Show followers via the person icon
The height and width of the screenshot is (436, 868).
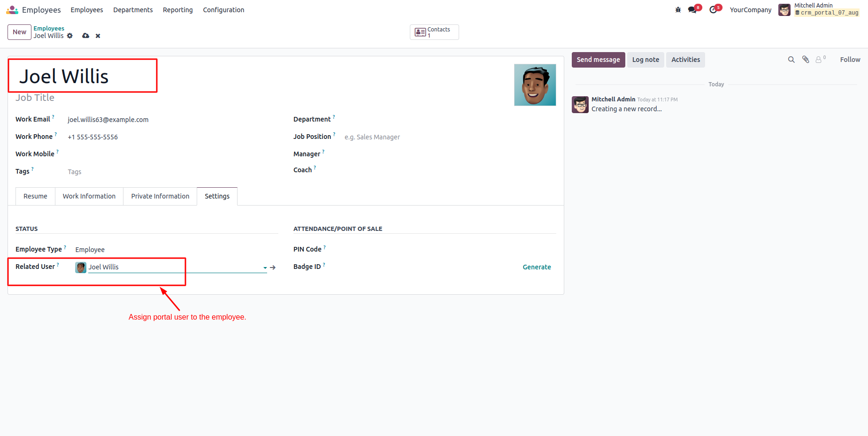pos(819,60)
